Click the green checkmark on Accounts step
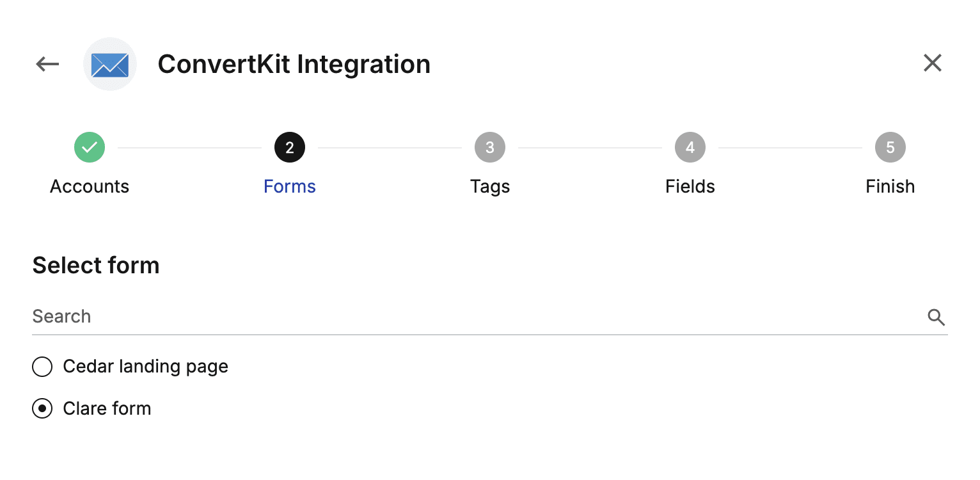 click(x=90, y=147)
